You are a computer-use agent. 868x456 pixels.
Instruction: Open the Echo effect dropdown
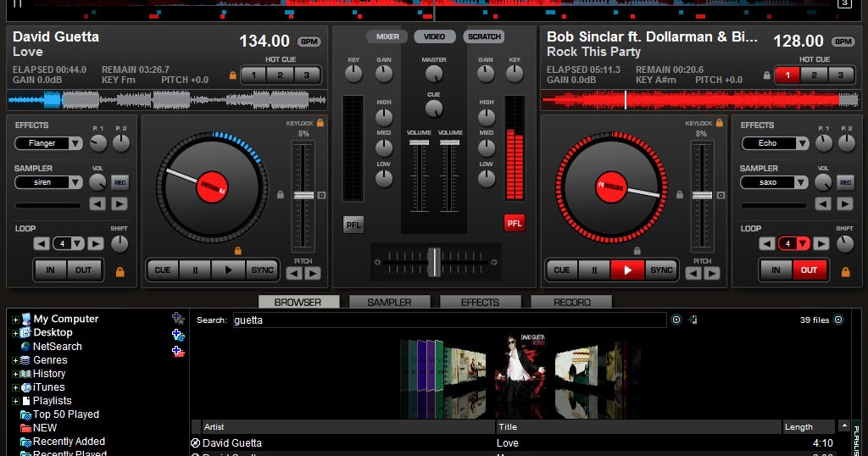(x=802, y=144)
